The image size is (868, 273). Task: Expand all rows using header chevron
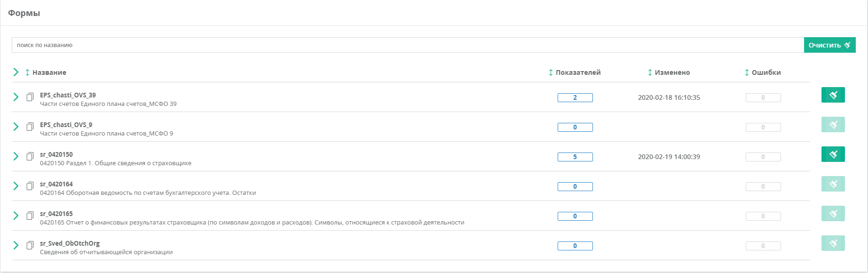point(16,72)
